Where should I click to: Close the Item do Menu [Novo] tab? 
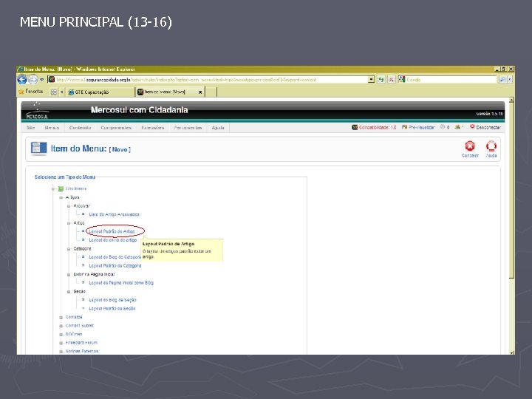[199, 92]
